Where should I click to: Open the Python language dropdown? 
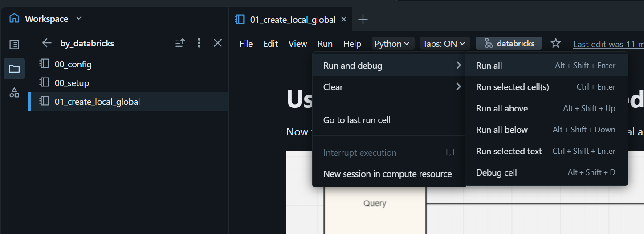(x=392, y=44)
